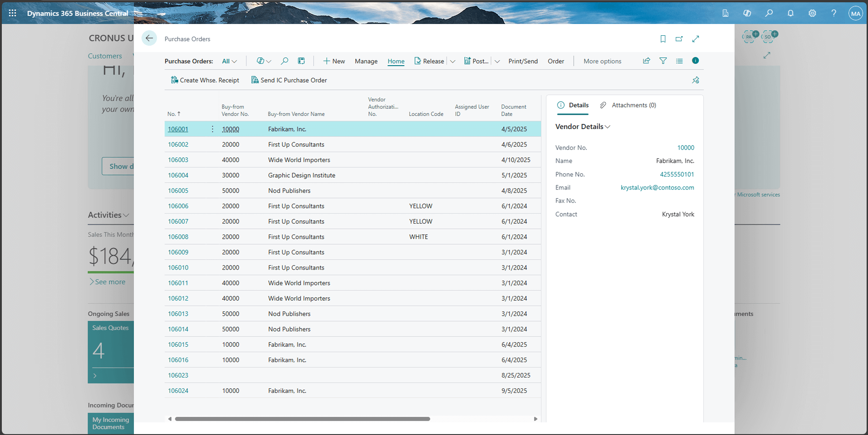Viewport: 868px width, 435px height.
Task: Switch the list layout view icon
Action: [x=679, y=61]
